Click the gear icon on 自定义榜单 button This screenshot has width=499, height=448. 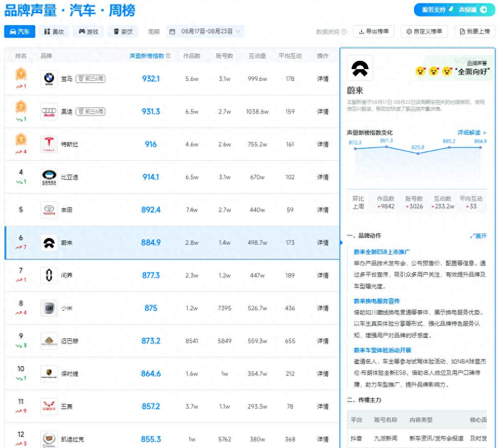[409, 31]
